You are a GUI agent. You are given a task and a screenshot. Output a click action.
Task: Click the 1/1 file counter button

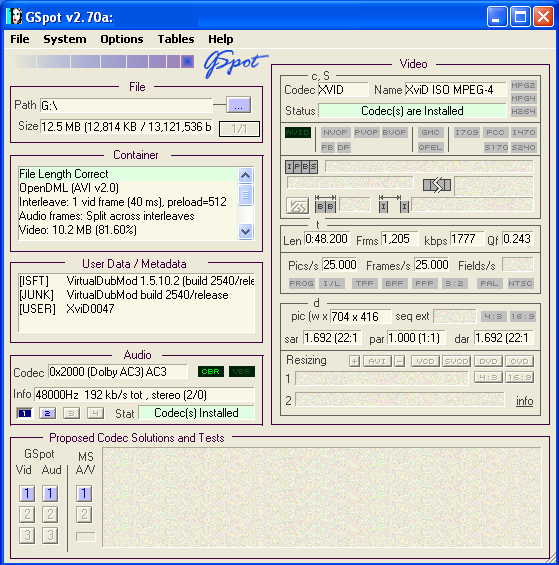pyautogui.click(x=239, y=129)
